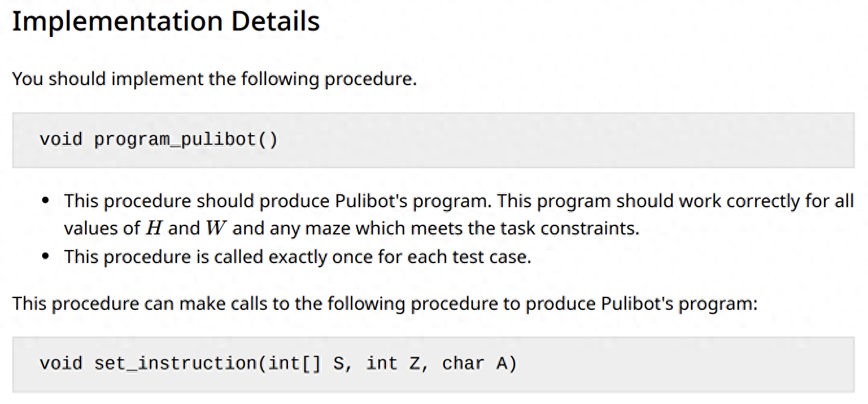The height and width of the screenshot is (404, 868).
Task: Click the "Implementation Details" heading
Action: [x=166, y=21]
